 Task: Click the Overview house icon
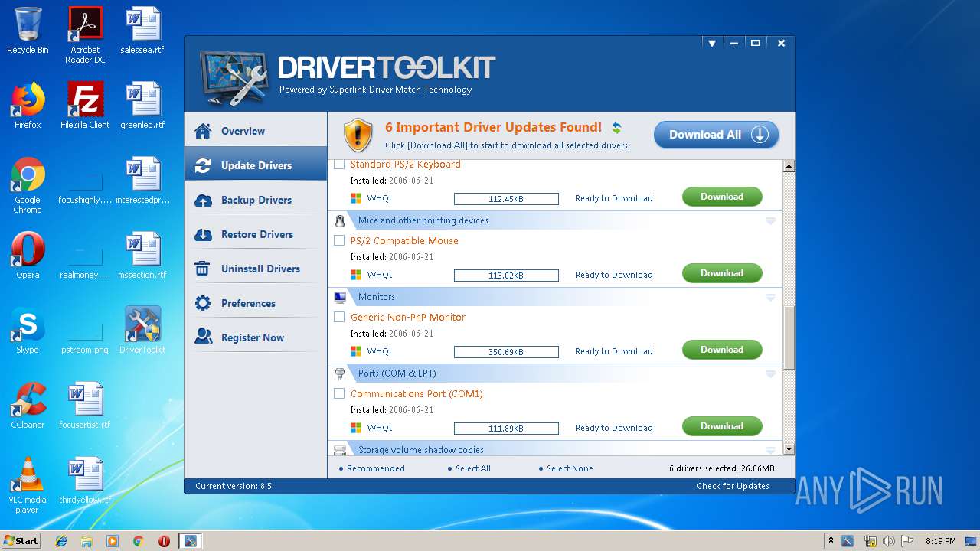203,131
